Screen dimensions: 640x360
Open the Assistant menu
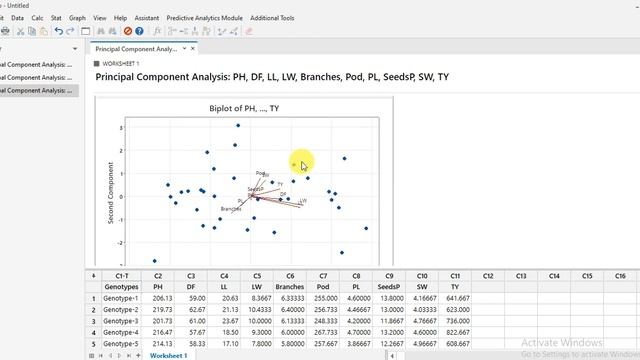[x=147, y=18]
